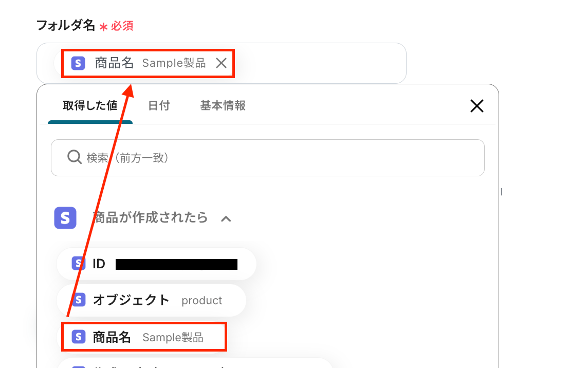Choose the 商品名 Sample製品 value chip
588x368 pixels.
[144, 337]
